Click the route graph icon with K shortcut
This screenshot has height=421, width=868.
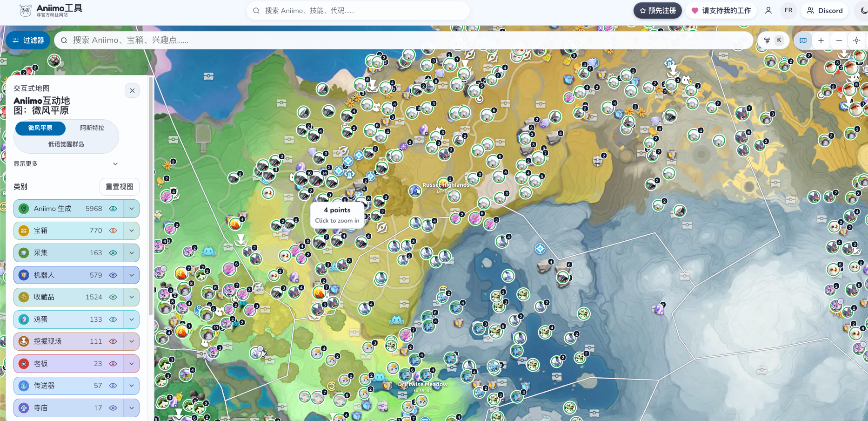(773, 40)
